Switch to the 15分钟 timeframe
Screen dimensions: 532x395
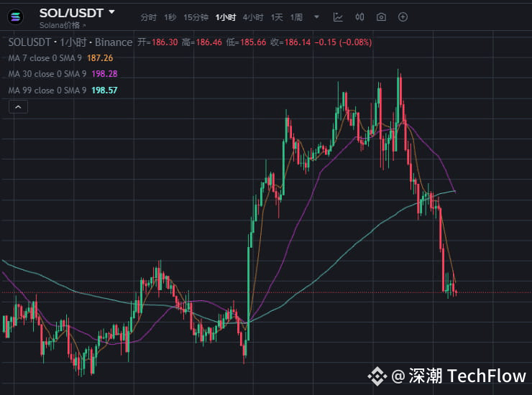click(x=196, y=17)
